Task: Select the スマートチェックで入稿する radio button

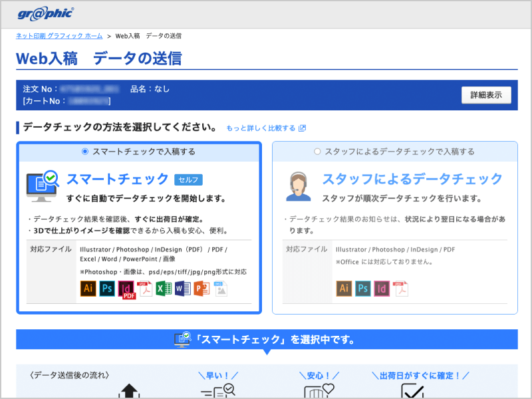Action: [x=83, y=152]
